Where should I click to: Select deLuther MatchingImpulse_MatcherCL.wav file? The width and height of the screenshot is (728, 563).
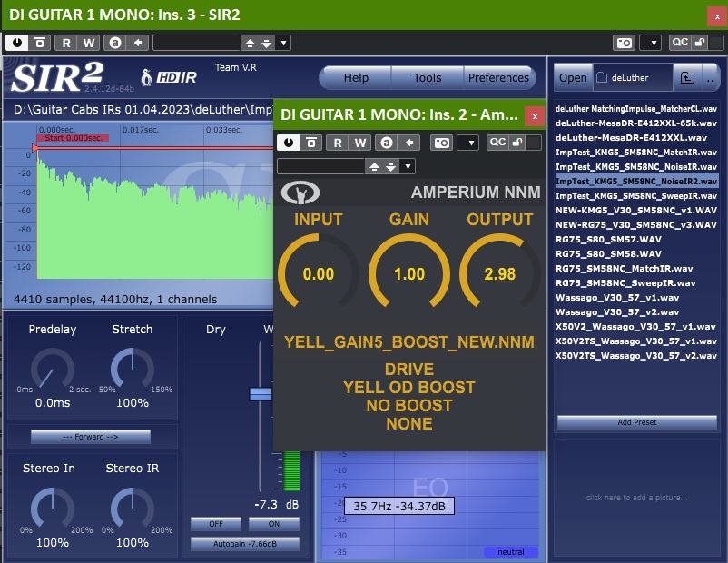pos(635,109)
